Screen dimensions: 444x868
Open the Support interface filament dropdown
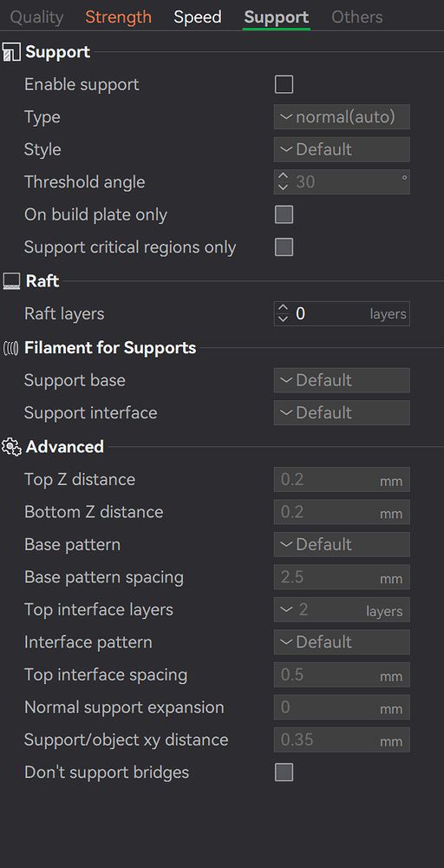coord(342,413)
